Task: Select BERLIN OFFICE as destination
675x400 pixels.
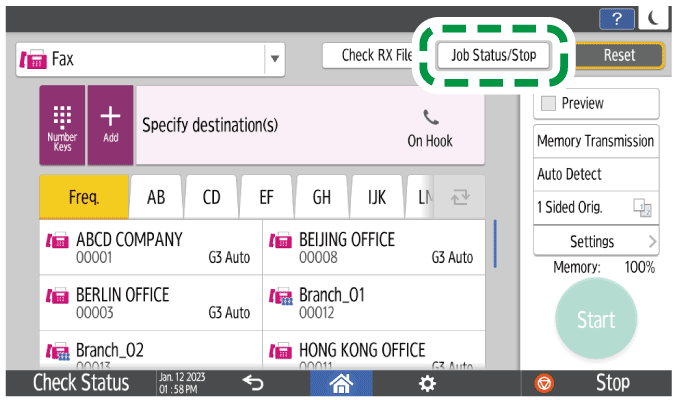Action: [x=150, y=303]
